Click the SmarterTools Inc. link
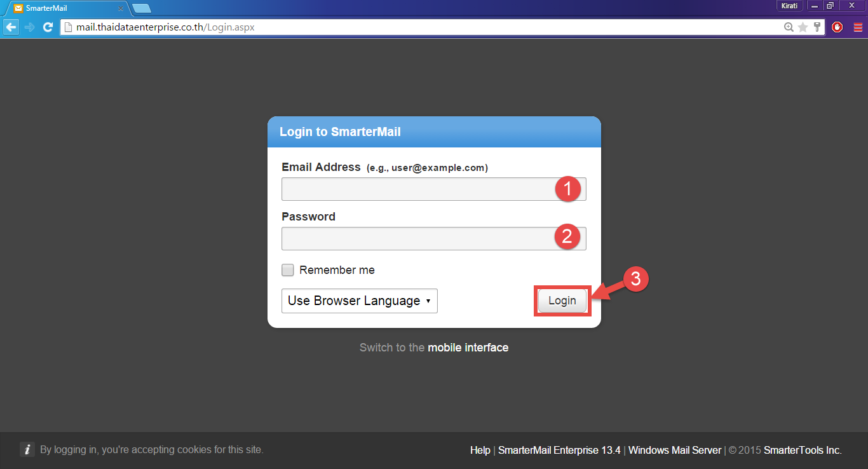 [803, 450]
